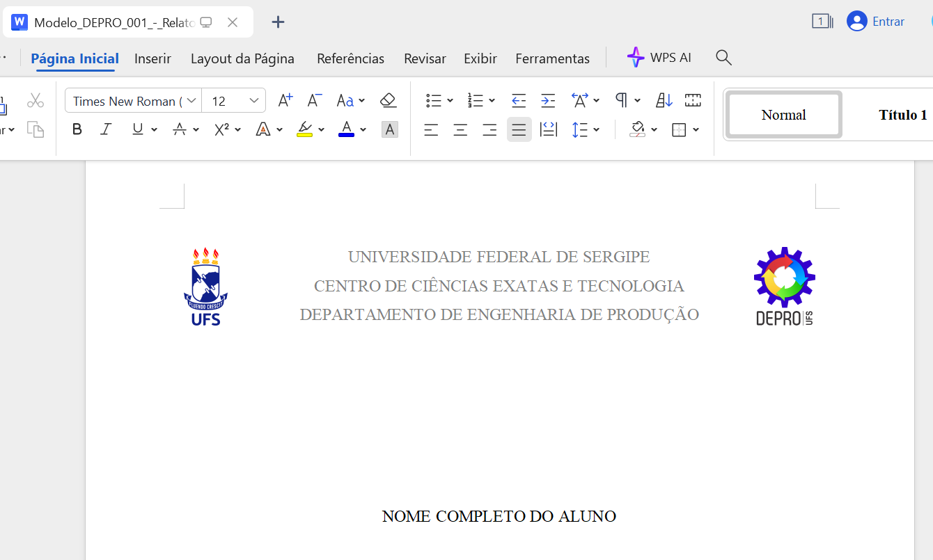This screenshot has width=933, height=560.
Task: Apply text effects outlined A icon
Action: (263, 129)
